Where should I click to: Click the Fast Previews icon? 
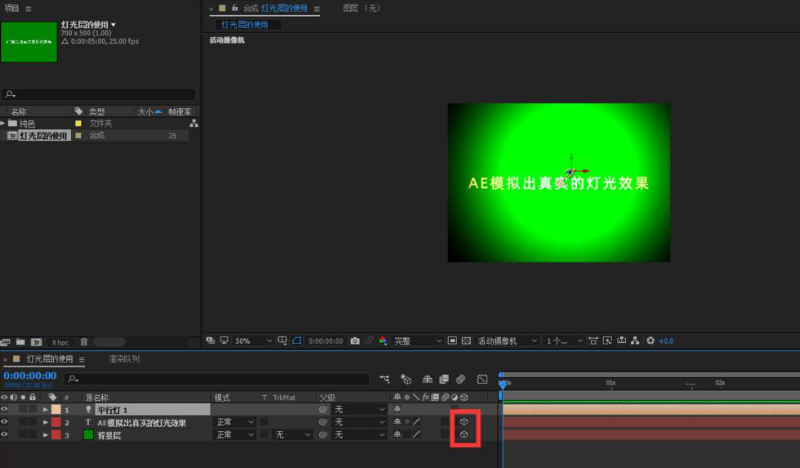tap(607, 340)
